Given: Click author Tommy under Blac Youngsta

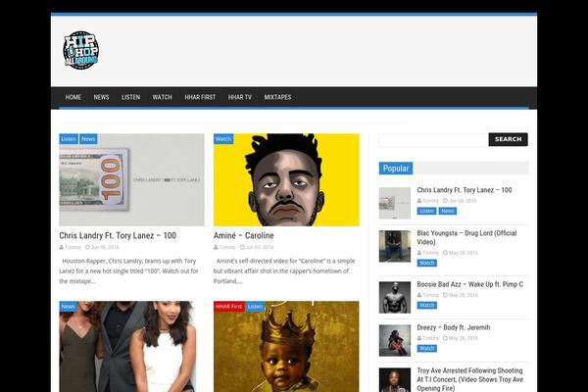Looking at the screenshot, I should pos(430,253).
